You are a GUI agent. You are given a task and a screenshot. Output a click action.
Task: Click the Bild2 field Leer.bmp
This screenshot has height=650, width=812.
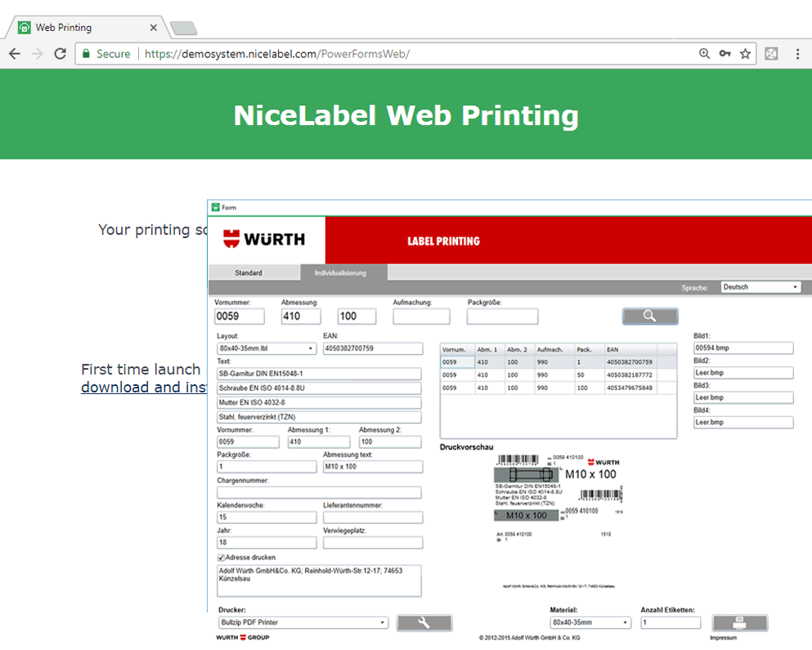pos(743,372)
